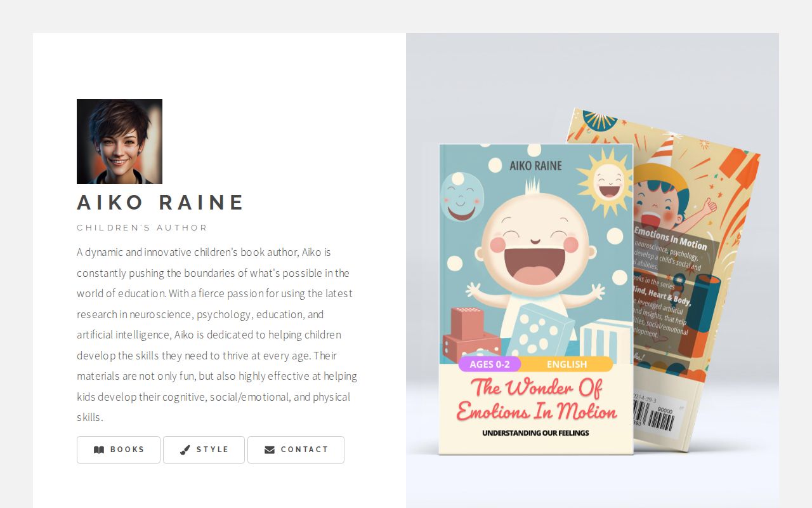Click the Understanding Our Feelings subtitle
The image size is (812, 508).
click(x=535, y=433)
